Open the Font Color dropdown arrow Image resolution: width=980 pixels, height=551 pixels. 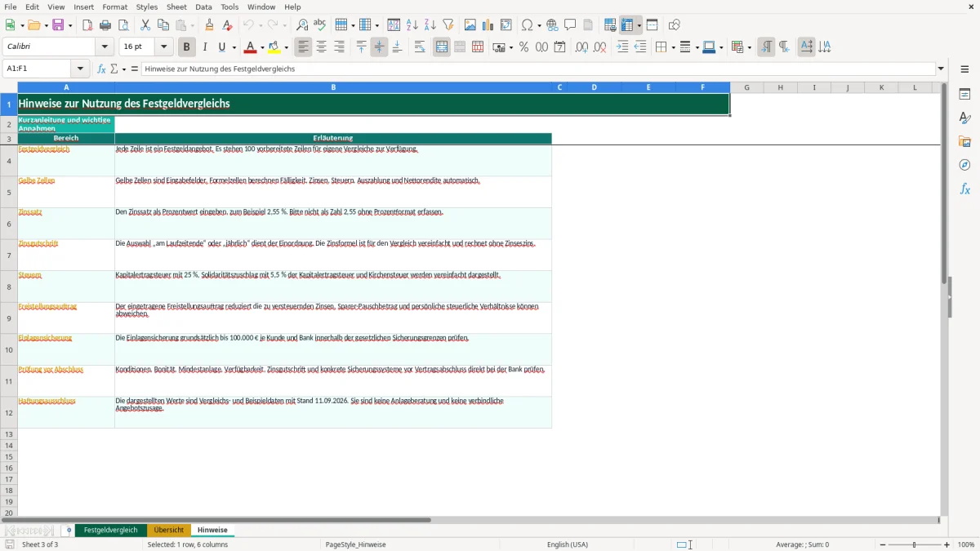pos(262,47)
